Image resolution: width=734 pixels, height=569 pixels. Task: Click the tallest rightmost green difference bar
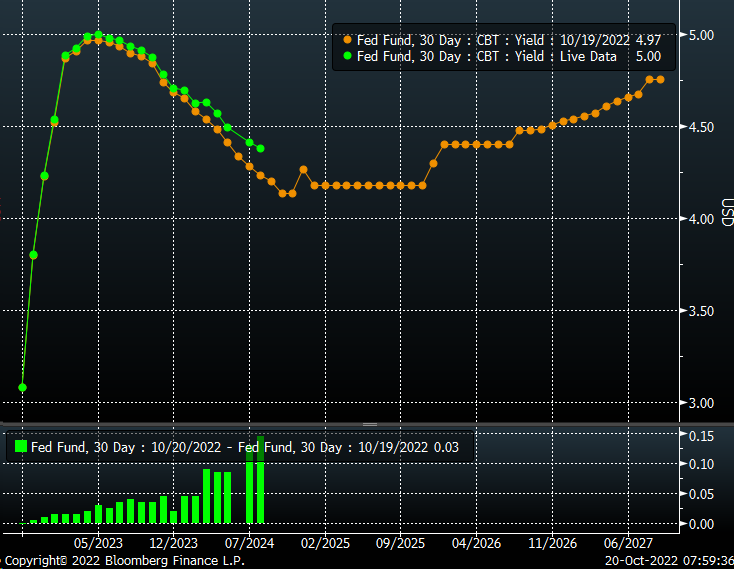coord(261,480)
